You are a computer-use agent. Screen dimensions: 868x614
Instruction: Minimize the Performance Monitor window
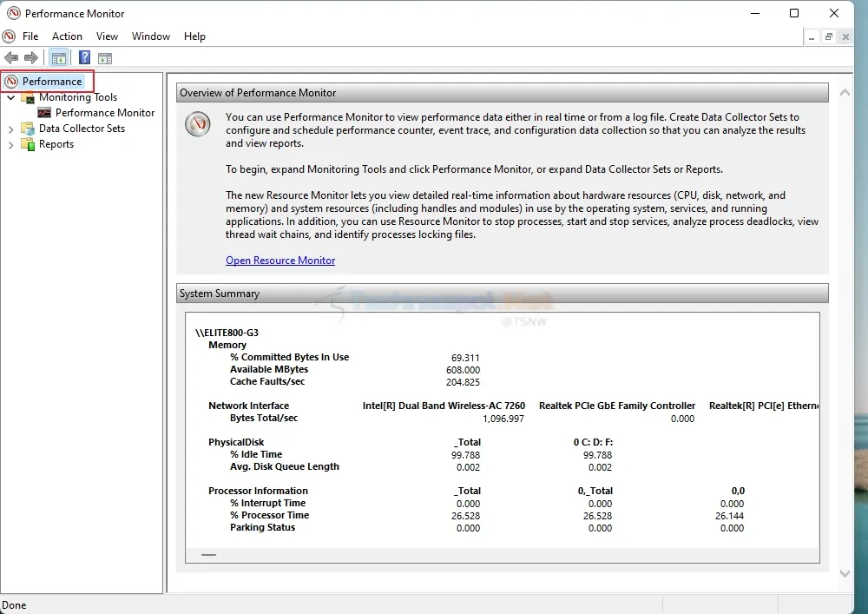click(x=755, y=13)
